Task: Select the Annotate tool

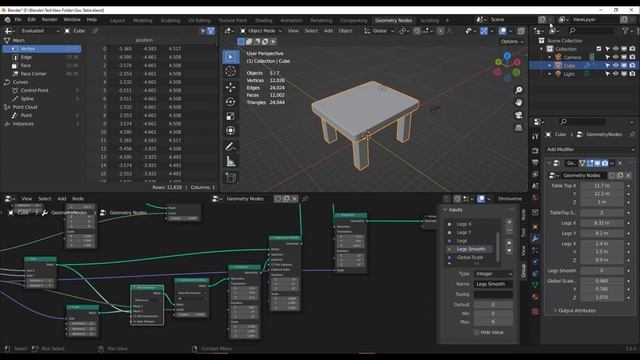Action: pos(231,147)
